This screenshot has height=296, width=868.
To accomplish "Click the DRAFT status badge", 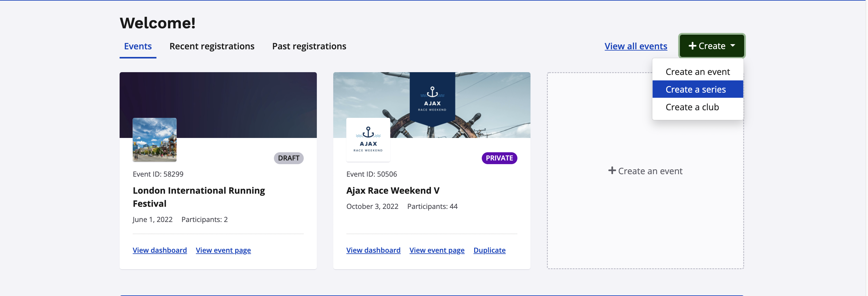I will pyautogui.click(x=289, y=158).
